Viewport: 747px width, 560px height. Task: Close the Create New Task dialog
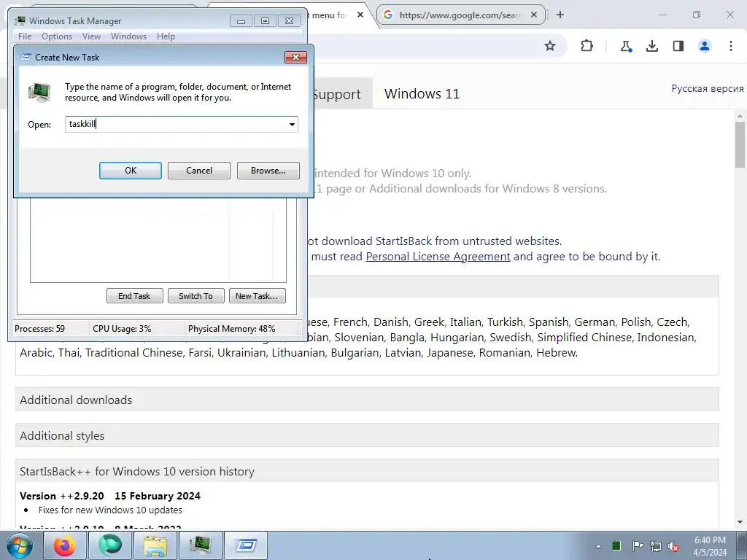pyautogui.click(x=295, y=57)
